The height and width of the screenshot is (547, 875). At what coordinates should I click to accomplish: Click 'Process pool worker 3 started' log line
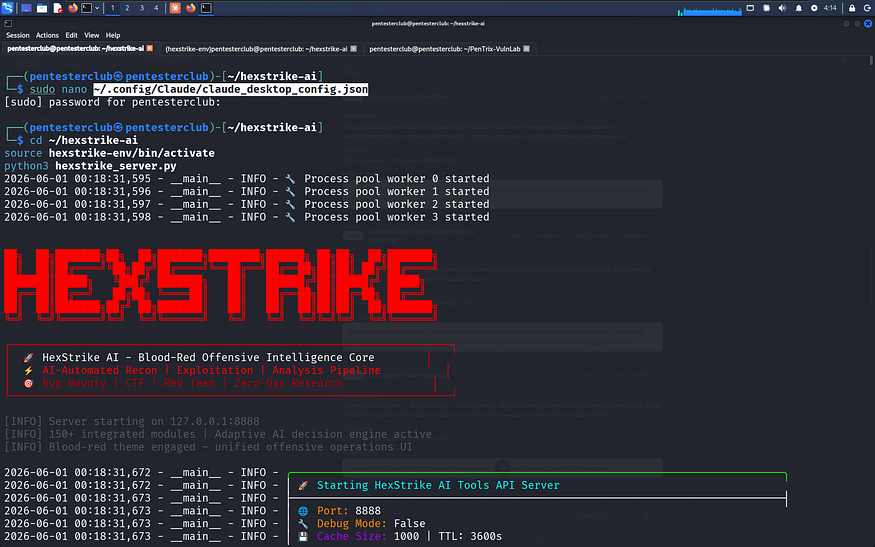(x=247, y=217)
